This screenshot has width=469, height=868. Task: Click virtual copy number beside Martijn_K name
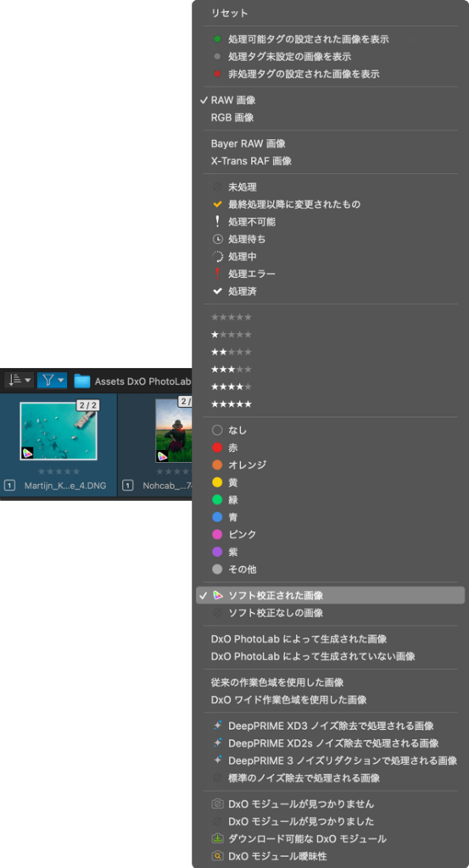tap(10, 486)
